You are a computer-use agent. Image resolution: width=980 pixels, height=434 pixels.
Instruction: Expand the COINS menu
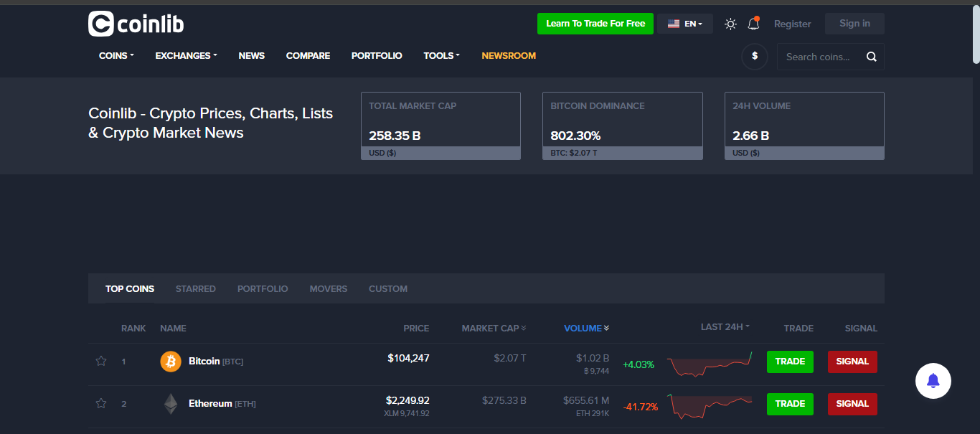116,55
